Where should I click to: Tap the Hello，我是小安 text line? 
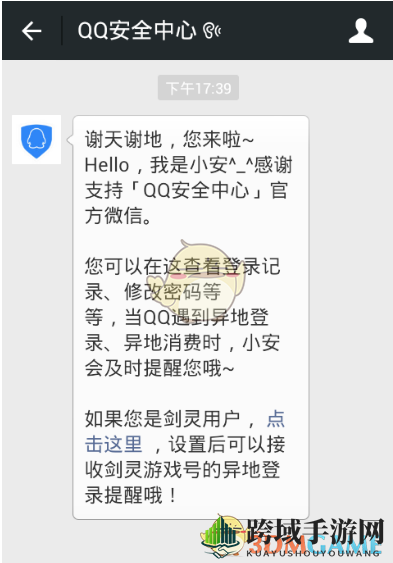189,165
